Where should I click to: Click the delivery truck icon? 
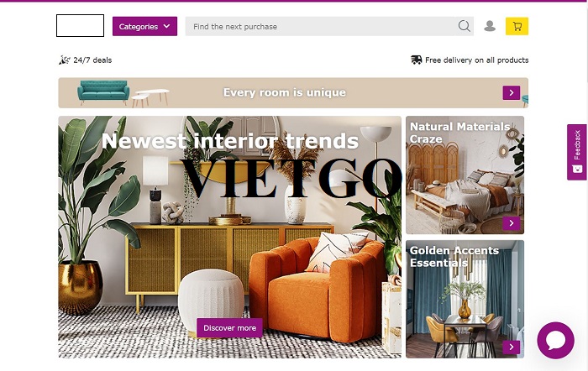click(x=417, y=60)
